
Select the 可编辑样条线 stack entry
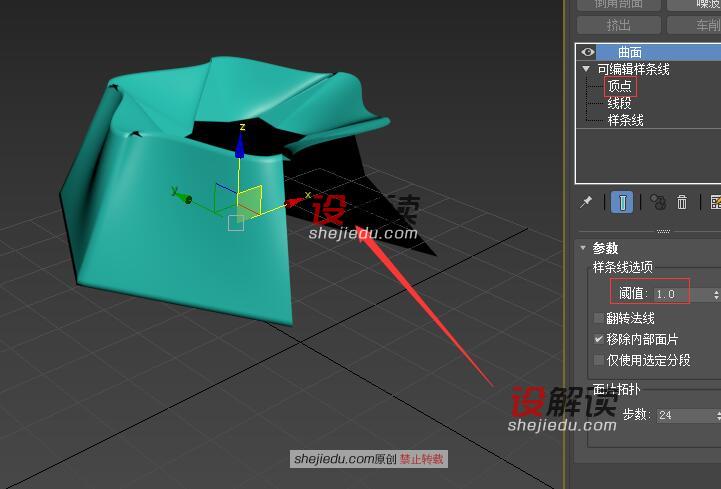click(633, 69)
